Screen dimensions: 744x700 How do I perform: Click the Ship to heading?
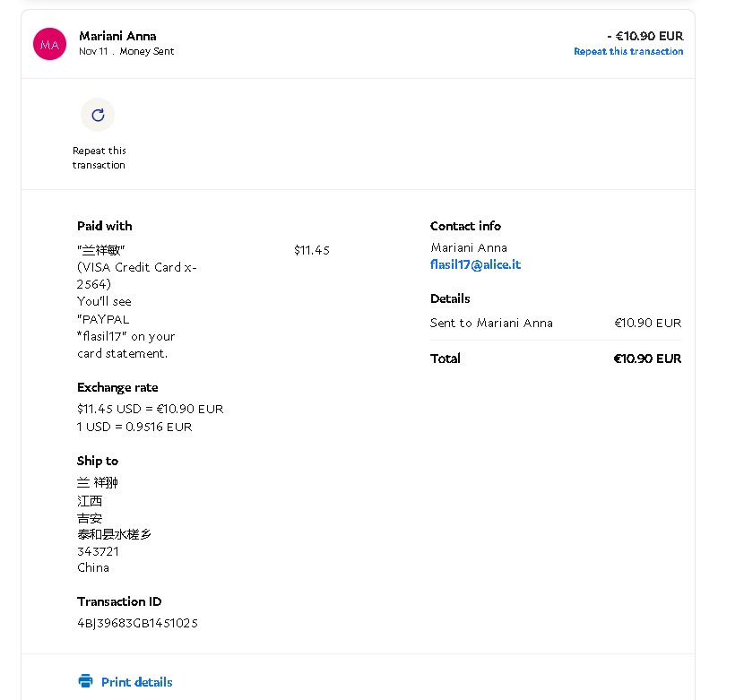(x=98, y=461)
